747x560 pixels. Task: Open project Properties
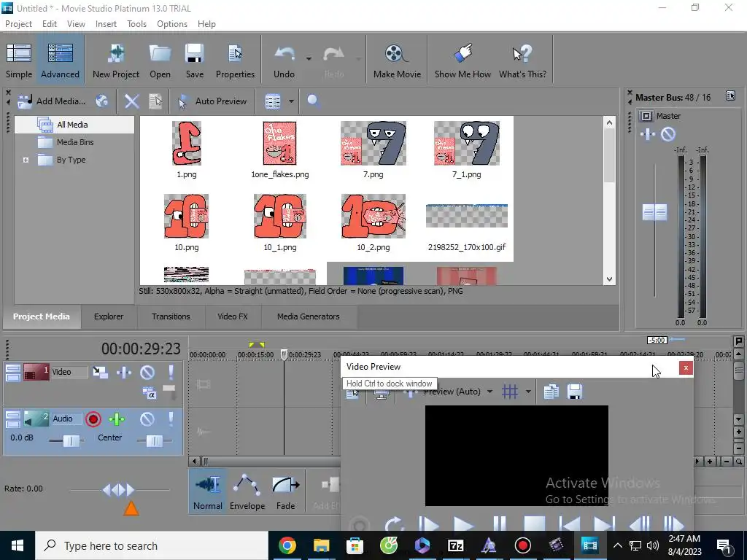[x=235, y=61]
